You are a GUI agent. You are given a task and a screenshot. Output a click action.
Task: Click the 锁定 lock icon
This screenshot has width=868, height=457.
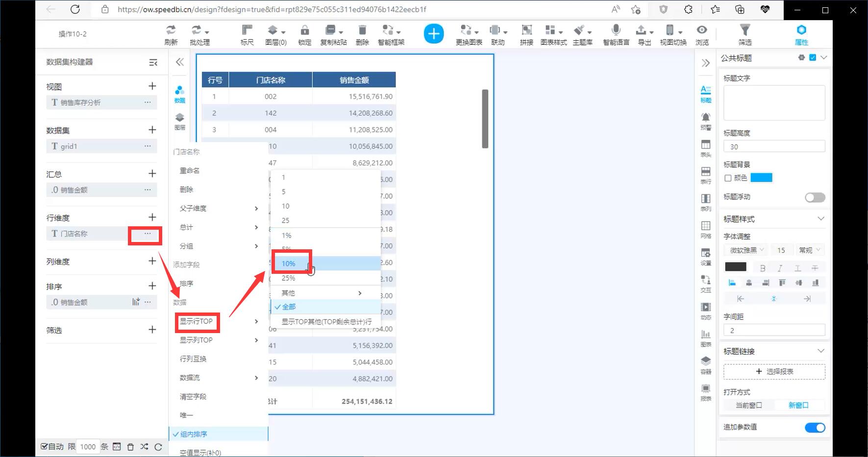(x=304, y=30)
